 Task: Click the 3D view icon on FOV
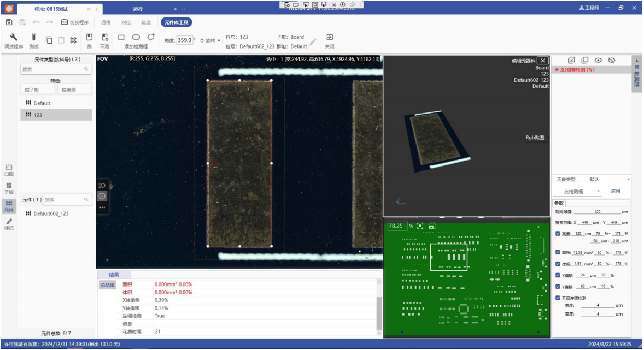click(x=102, y=186)
